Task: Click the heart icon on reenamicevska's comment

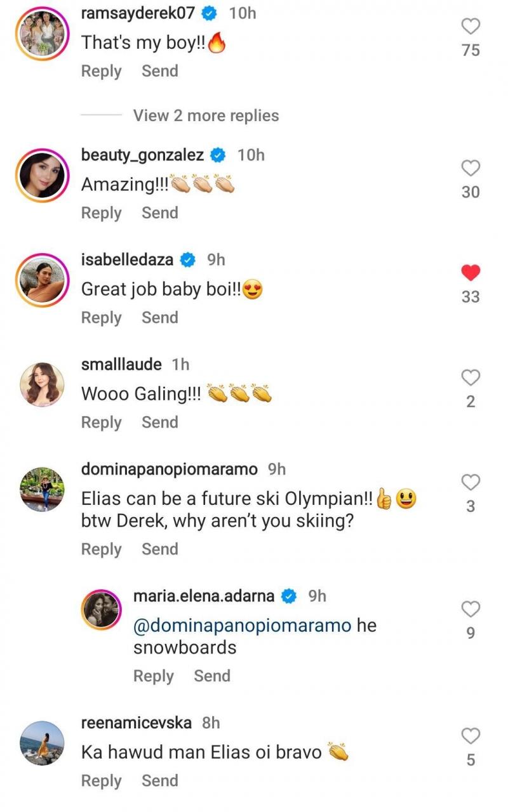Action: point(471,736)
